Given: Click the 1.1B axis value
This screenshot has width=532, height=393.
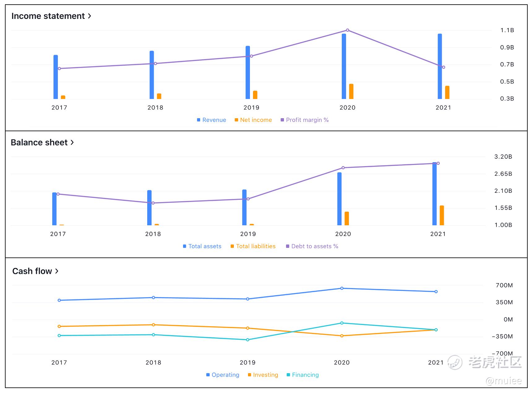Looking at the screenshot, I should [x=507, y=30].
